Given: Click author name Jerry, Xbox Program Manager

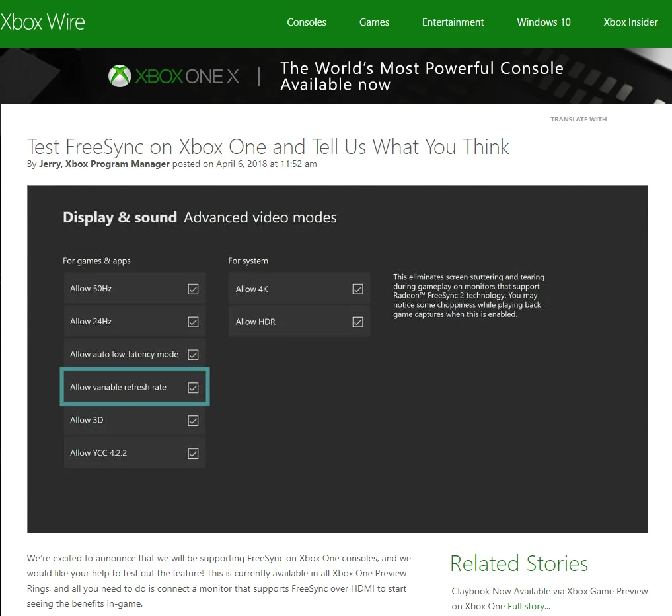Looking at the screenshot, I should pyautogui.click(x=104, y=164).
